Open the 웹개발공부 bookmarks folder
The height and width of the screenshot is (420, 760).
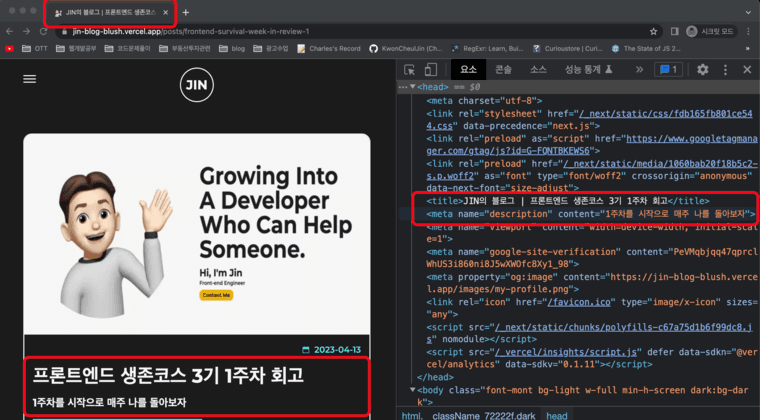coord(77,48)
